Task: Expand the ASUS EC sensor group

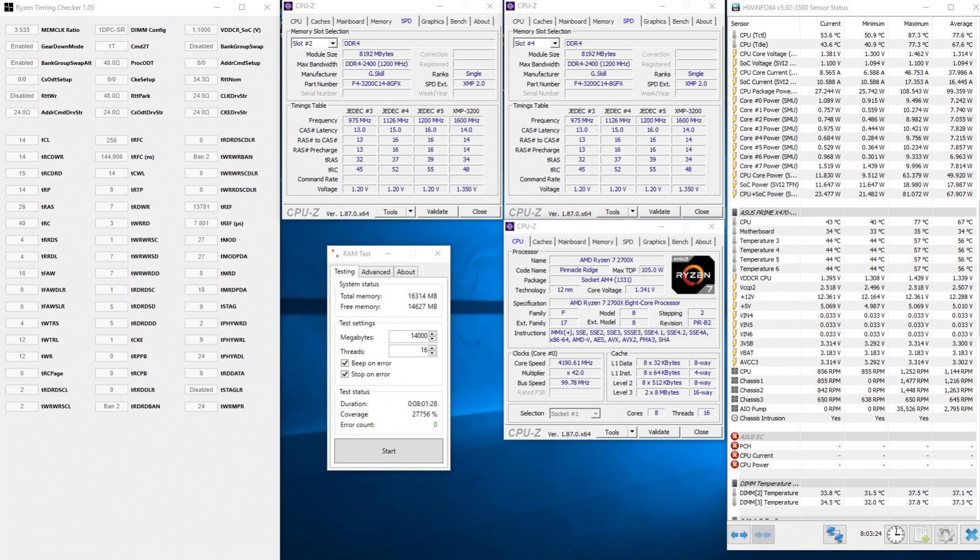Action: [735, 437]
